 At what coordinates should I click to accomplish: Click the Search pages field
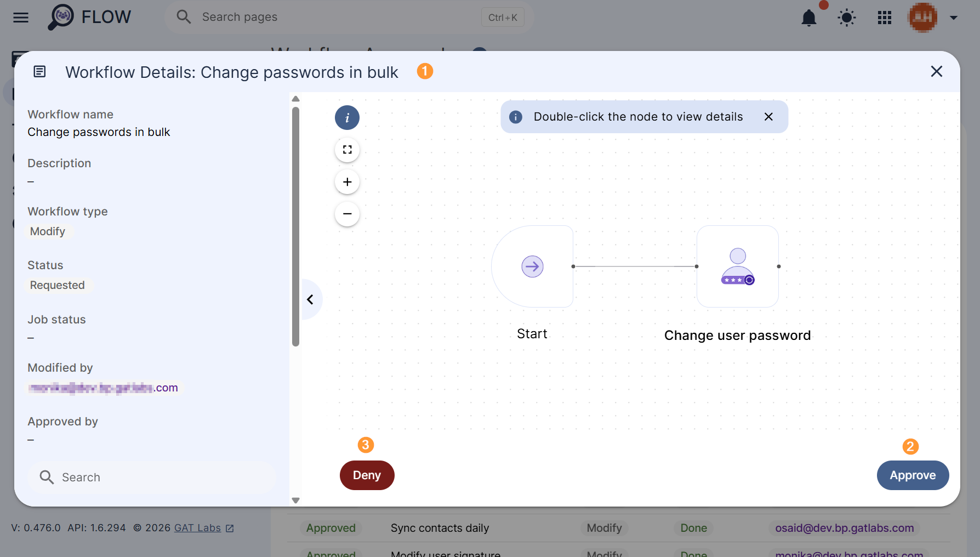point(349,17)
